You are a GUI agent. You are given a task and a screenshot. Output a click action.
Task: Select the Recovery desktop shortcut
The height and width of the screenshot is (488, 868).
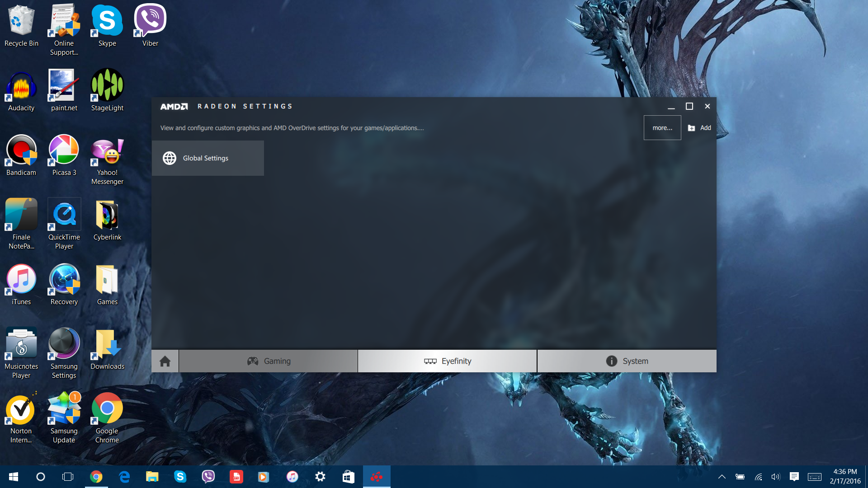64,285
